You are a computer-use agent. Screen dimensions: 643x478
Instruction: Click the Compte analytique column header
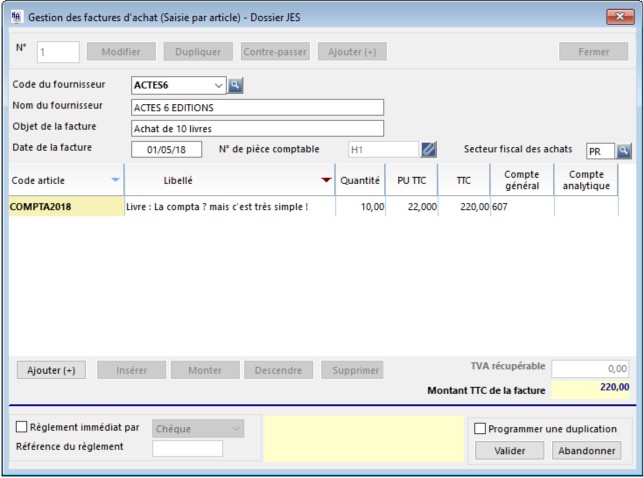coord(586,180)
